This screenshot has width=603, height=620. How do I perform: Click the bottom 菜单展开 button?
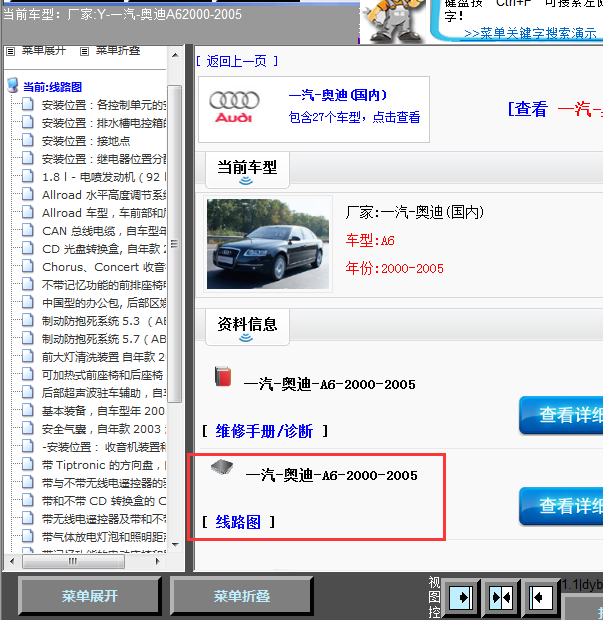coord(90,596)
